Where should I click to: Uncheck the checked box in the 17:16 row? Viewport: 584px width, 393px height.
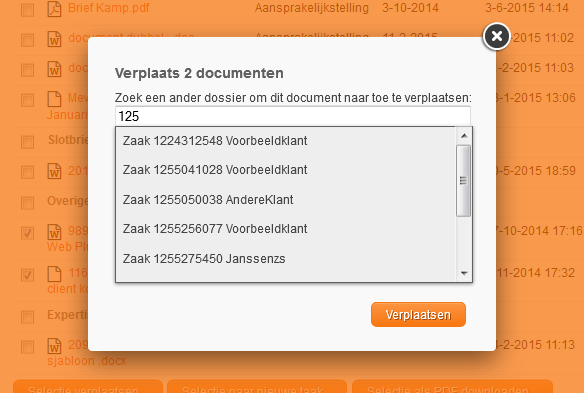pyautogui.click(x=27, y=233)
